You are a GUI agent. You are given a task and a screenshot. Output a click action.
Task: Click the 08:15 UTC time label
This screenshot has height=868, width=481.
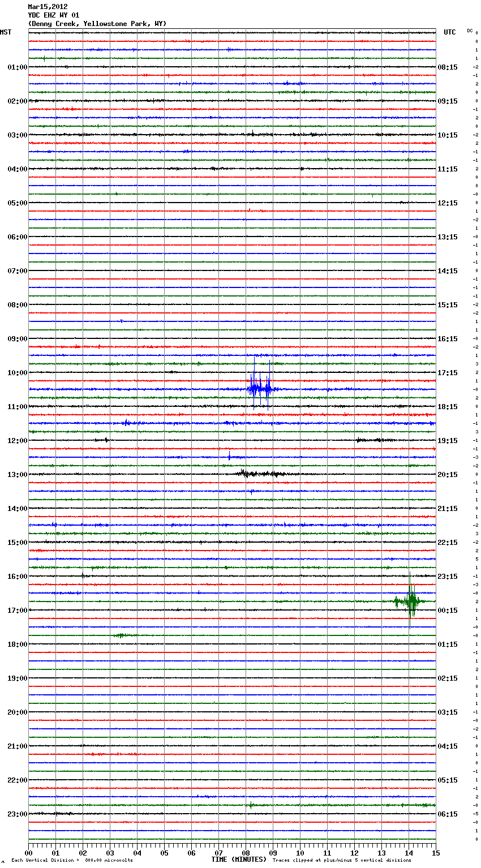[x=448, y=67]
